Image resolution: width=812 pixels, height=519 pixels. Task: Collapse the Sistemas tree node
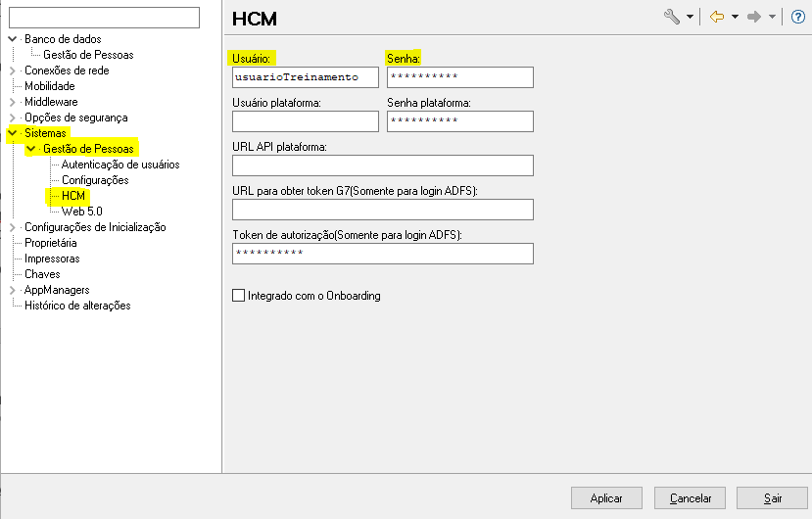tap(13, 133)
